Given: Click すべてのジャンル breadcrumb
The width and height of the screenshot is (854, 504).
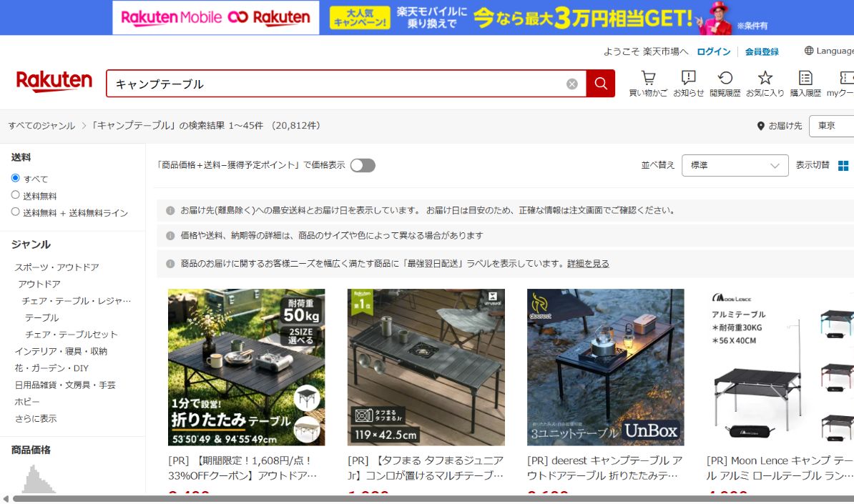Looking at the screenshot, I should pyautogui.click(x=42, y=126).
